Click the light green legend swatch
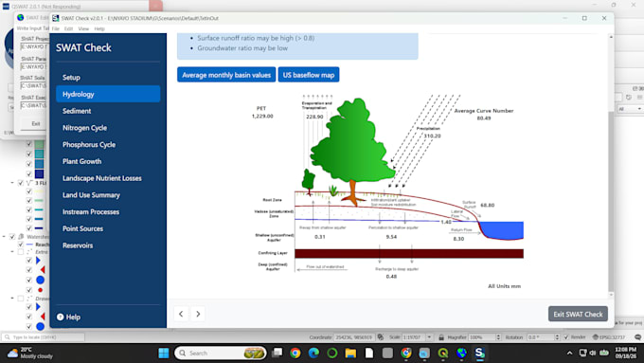This screenshot has height=363, width=644. point(39,144)
